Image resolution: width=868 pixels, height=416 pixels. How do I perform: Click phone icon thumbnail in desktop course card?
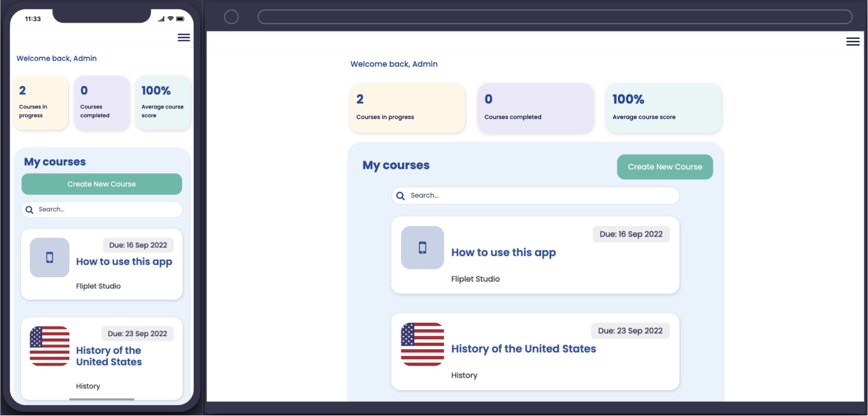tap(423, 248)
